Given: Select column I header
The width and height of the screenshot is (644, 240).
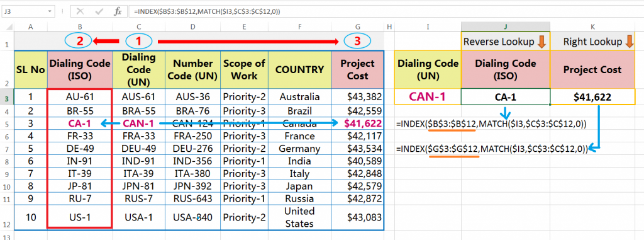Looking at the screenshot, I should tap(428, 26).
